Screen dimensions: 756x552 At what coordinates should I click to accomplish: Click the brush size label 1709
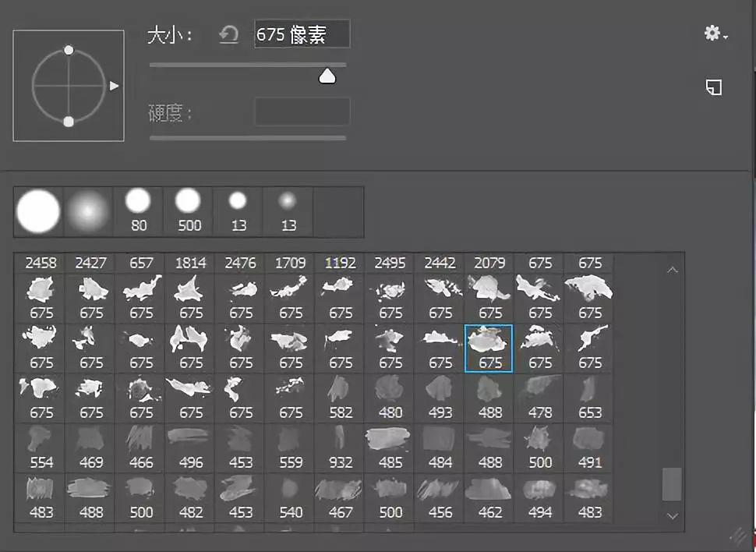click(291, 263)
